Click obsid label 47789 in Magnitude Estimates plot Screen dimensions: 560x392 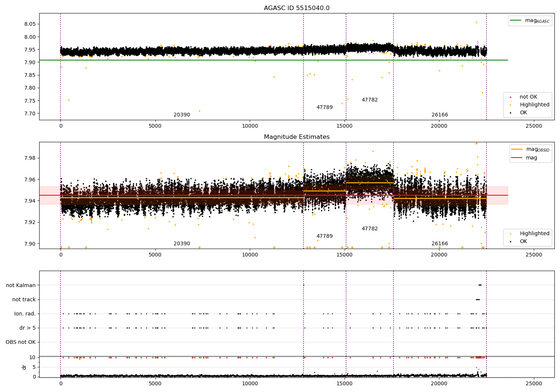point(324,236)
